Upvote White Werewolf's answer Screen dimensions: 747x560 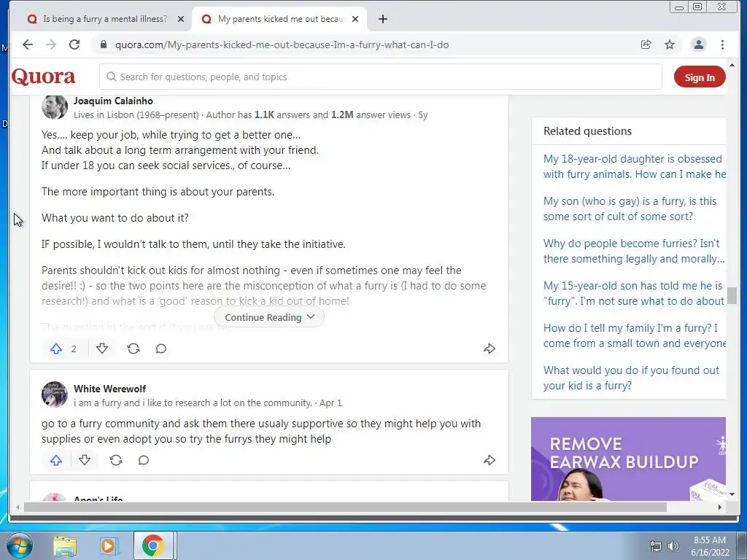coord(56,460)
